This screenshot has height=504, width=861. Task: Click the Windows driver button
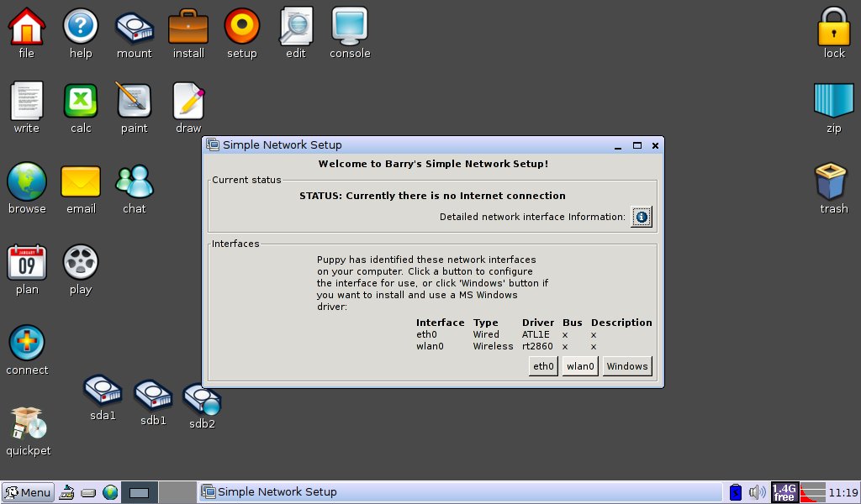[627, 366]
